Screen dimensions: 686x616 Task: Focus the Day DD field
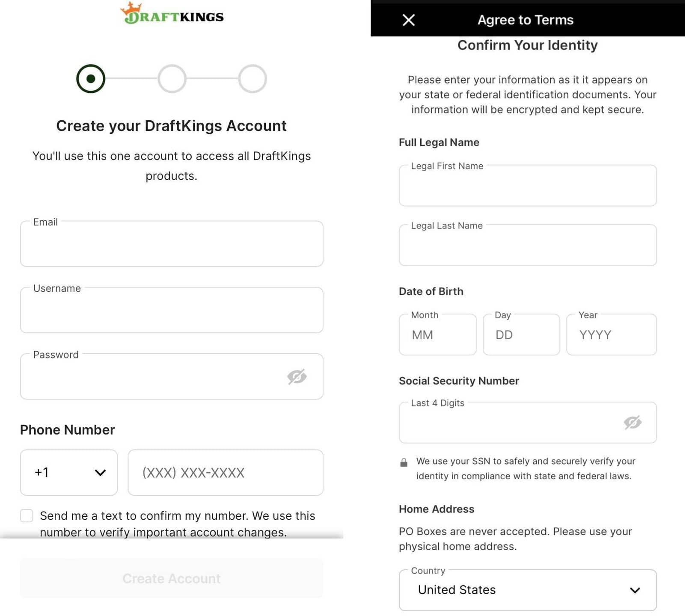(x=521, y=335)
